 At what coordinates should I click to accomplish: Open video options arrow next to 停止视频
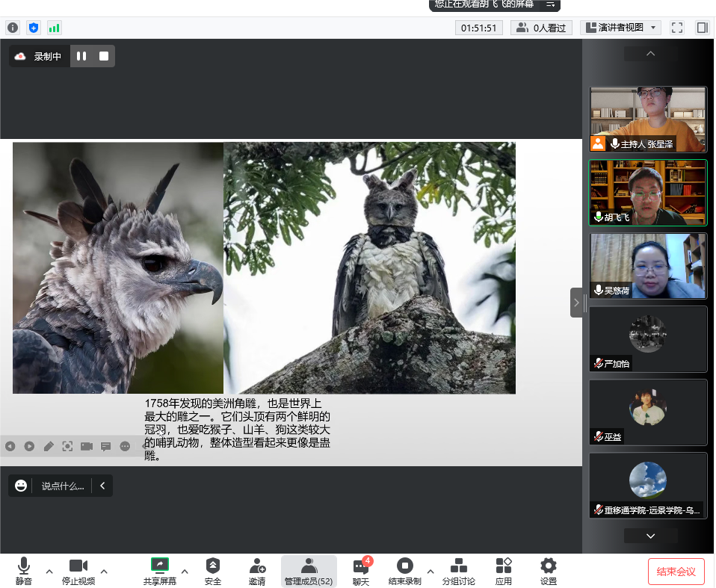pos(104,571)
